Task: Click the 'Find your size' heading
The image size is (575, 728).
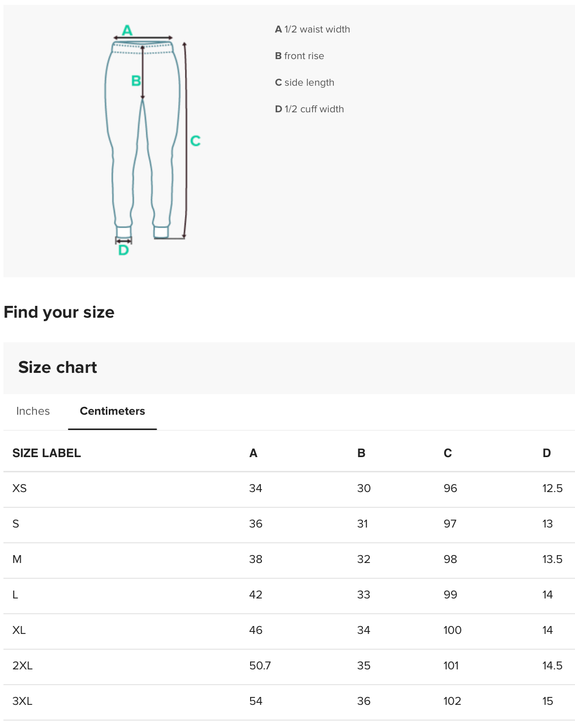Action: pos(59,312)
